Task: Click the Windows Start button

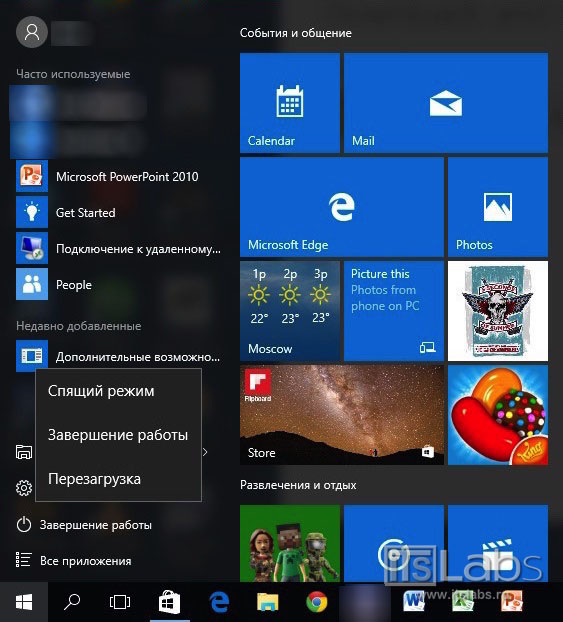Action: click(24, 602)
